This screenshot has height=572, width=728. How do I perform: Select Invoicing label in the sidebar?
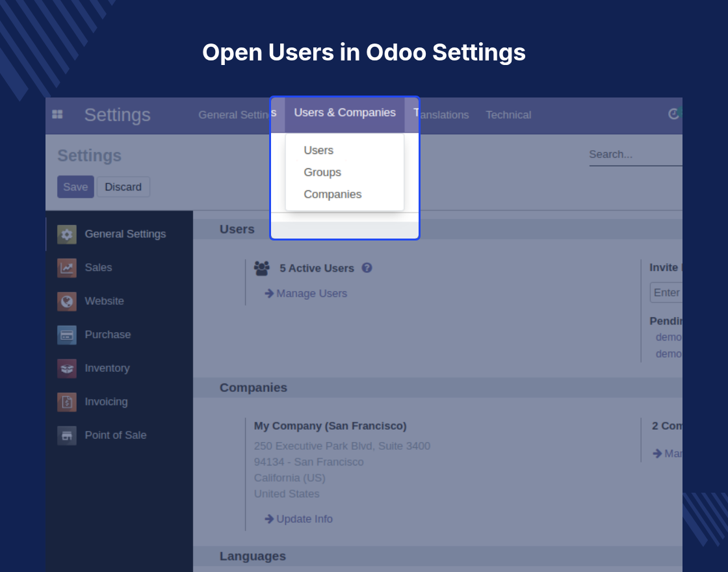(x=107, y=402)
